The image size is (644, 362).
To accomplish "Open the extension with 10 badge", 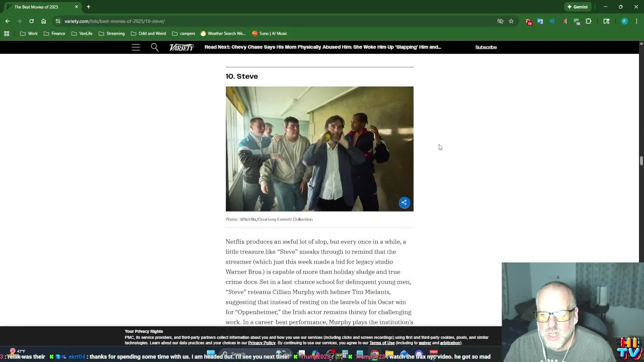I will coord(577,22).
